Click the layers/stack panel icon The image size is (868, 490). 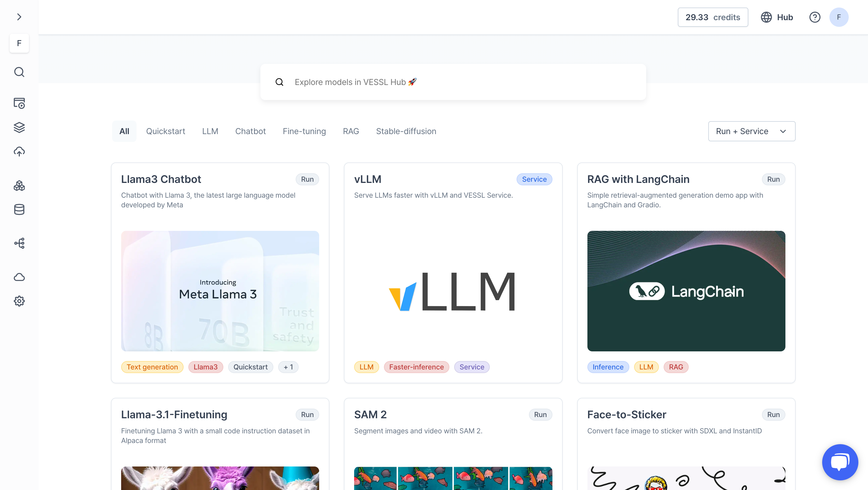[x=19, y=127]
